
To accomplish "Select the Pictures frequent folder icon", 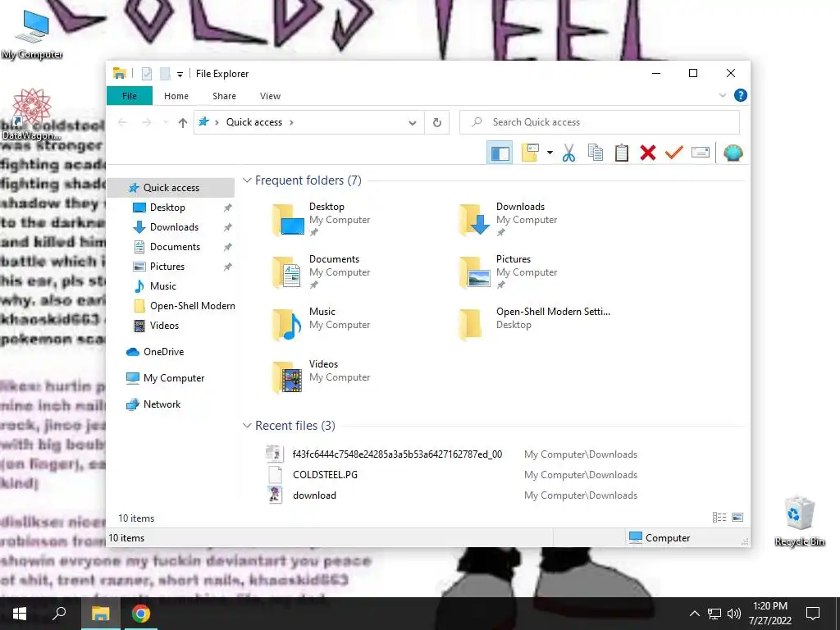I will (474, 272).
